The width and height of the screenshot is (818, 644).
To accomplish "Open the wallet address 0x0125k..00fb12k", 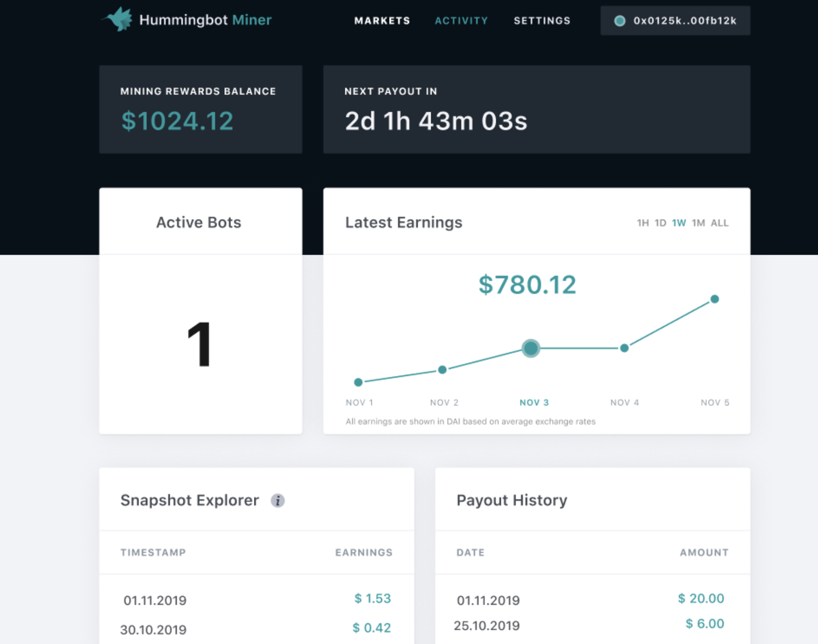I will coord(675,20).
